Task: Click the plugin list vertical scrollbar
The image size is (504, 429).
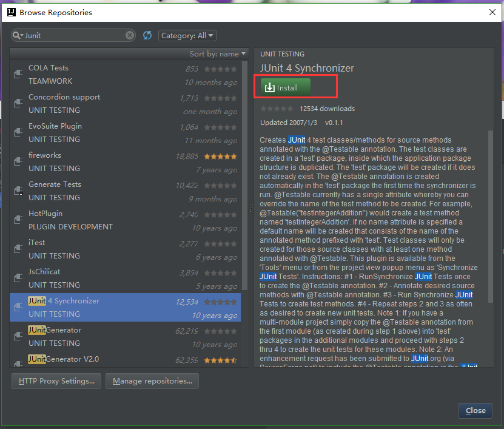Action: pyautogui.click(x=244, y=175)
